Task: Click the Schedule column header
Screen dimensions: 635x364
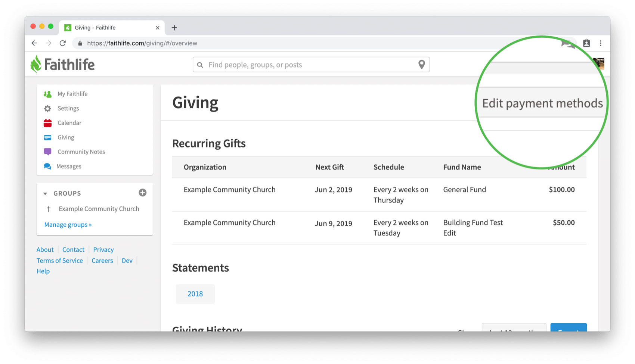Action: tap(389, 167)
